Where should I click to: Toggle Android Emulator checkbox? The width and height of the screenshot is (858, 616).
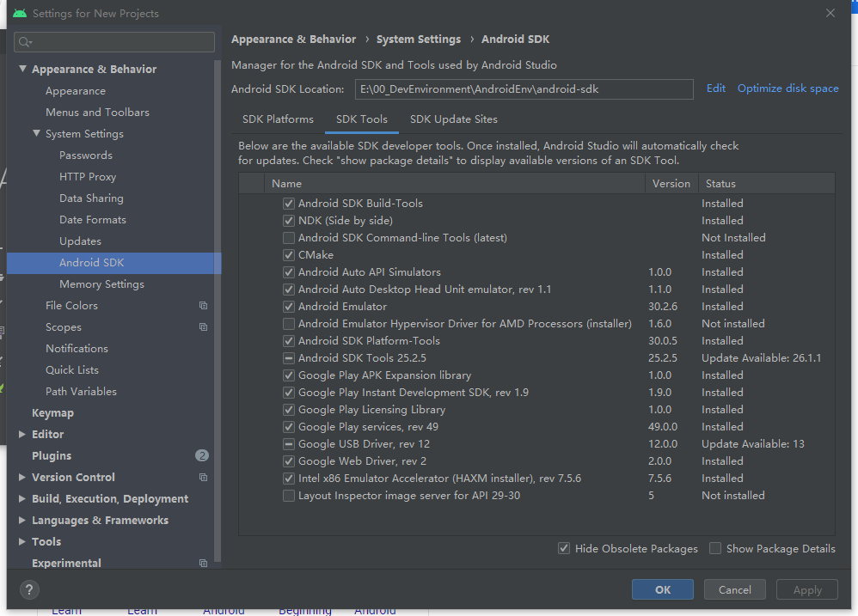point(288,307)
